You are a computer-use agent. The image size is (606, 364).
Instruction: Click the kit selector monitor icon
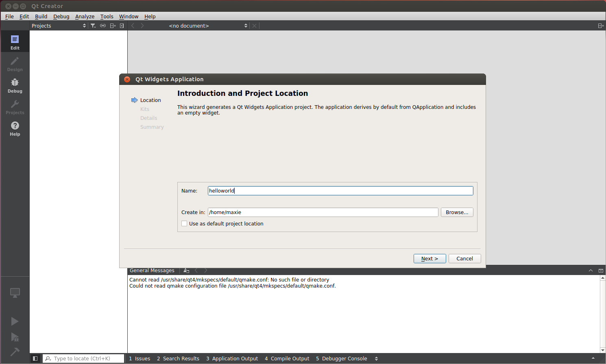point(15,293)
